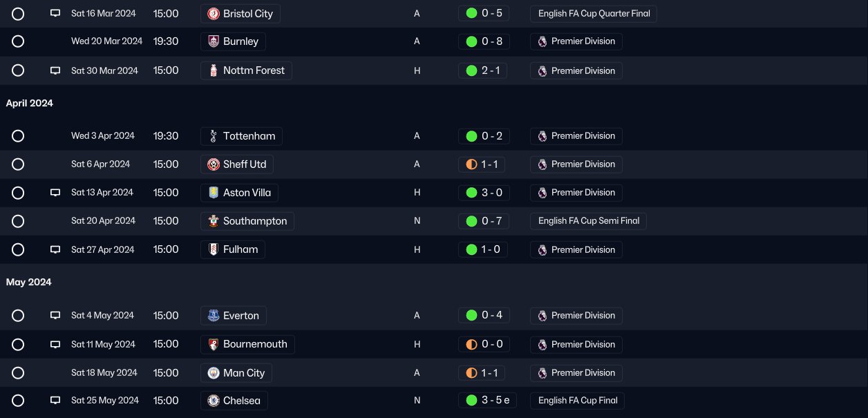Click the Southampton club crest icon
Image resolution: width=868 pixels, height=418 pixels.
coord(214,221)
